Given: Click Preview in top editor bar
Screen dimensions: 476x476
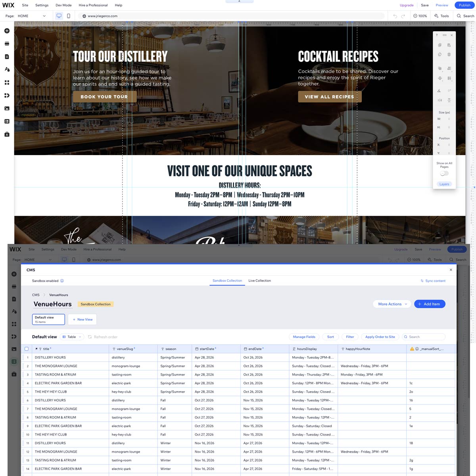Looking at the screenshot, I should (442, 5).
